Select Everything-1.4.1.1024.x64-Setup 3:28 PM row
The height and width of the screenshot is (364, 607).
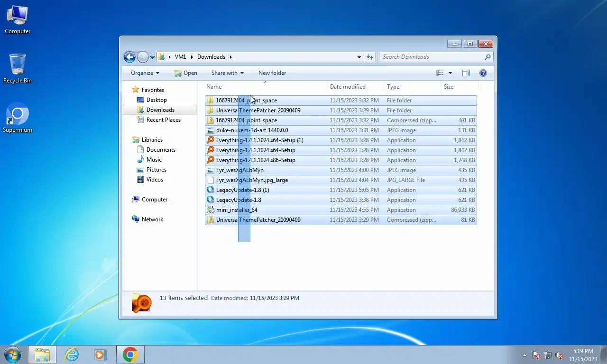[341, 150]
